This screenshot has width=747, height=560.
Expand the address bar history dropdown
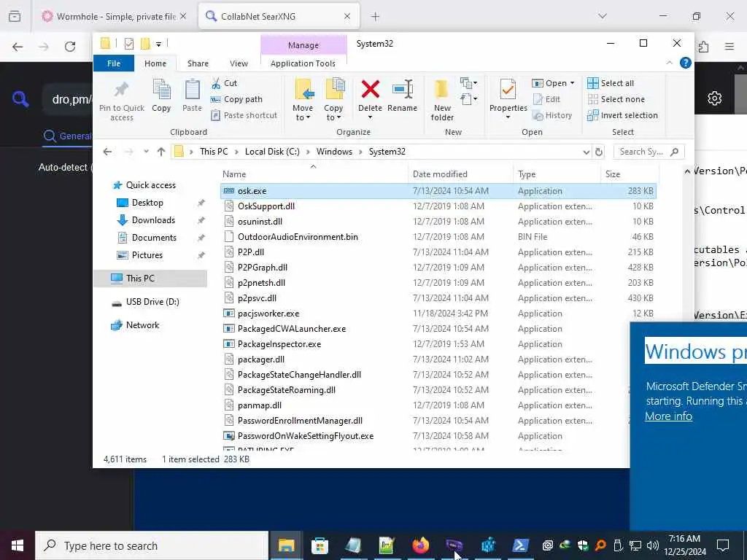(586, 152)
